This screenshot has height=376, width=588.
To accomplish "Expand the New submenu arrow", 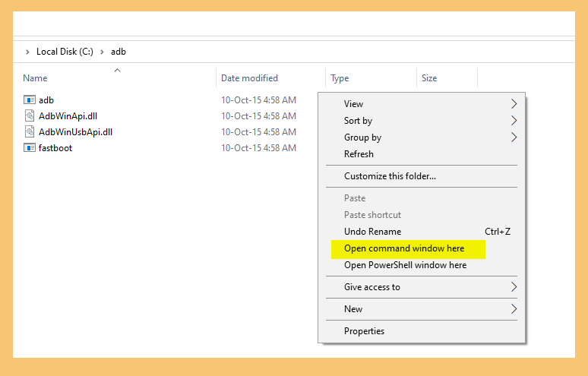I will pos(514,309).
